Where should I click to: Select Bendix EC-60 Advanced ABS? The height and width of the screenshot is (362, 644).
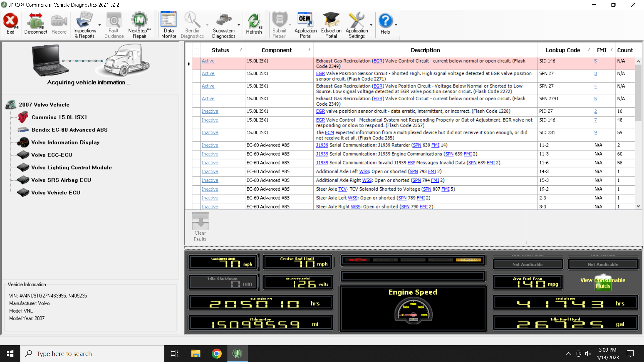69,130
